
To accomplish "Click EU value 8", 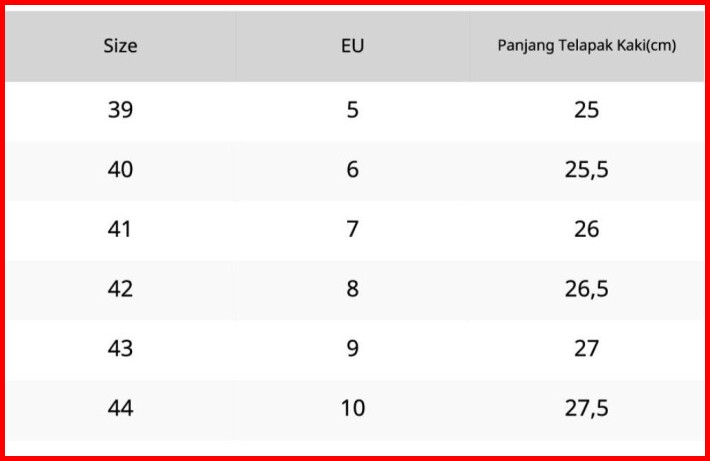I will click(353, 289).
